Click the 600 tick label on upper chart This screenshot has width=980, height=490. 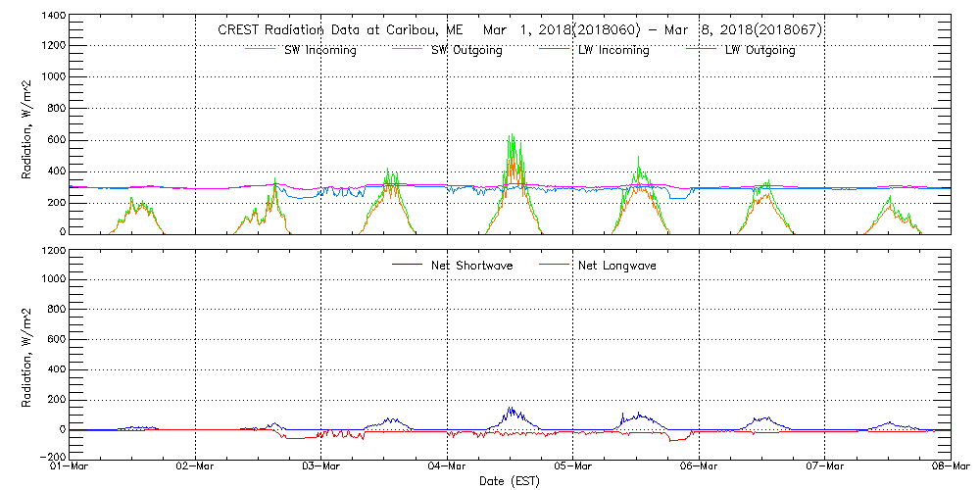[x=54, y=139]
